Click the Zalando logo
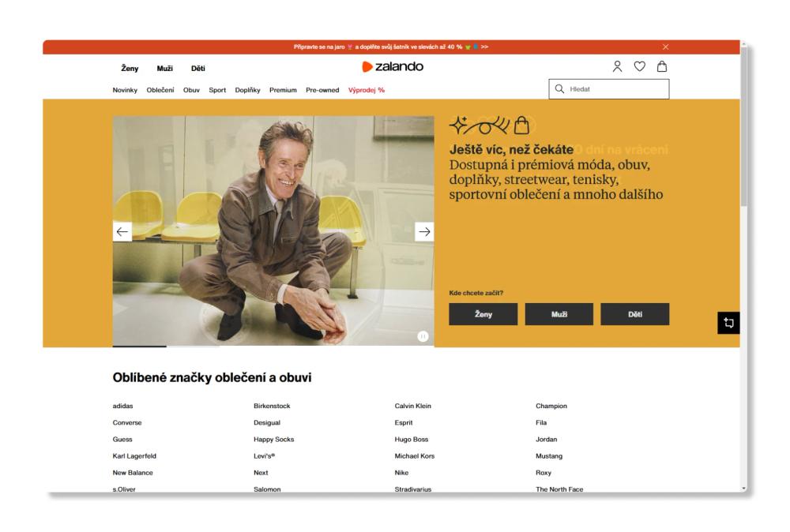 pos(393,66)
